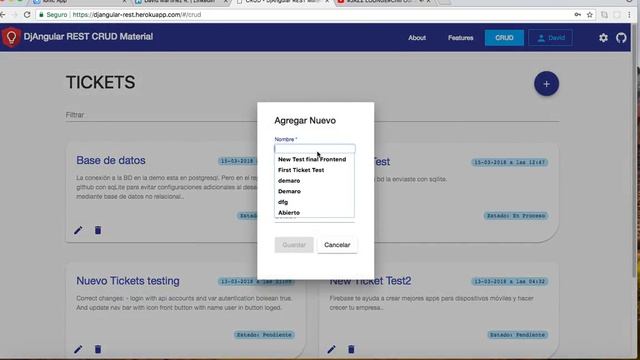
Task: Click the TICKETS heading
Action: tap(100, 82)
